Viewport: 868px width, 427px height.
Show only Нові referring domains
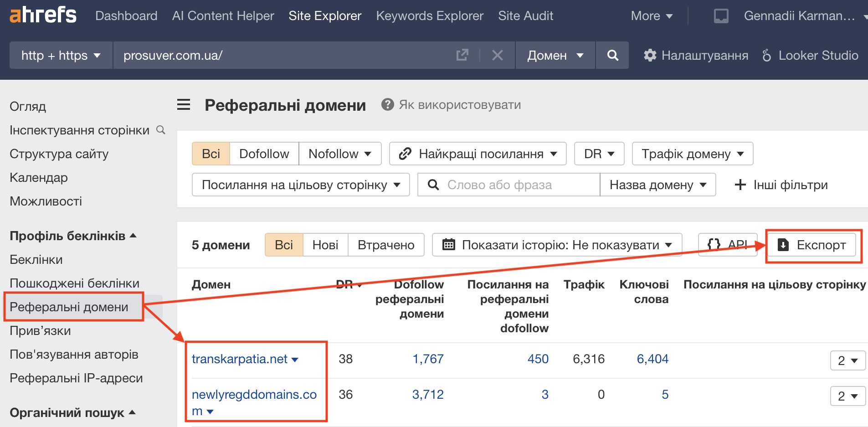point(325,245)
